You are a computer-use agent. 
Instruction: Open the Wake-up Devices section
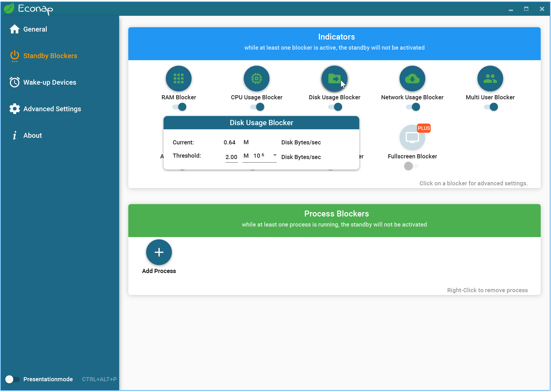pos(49,82)
